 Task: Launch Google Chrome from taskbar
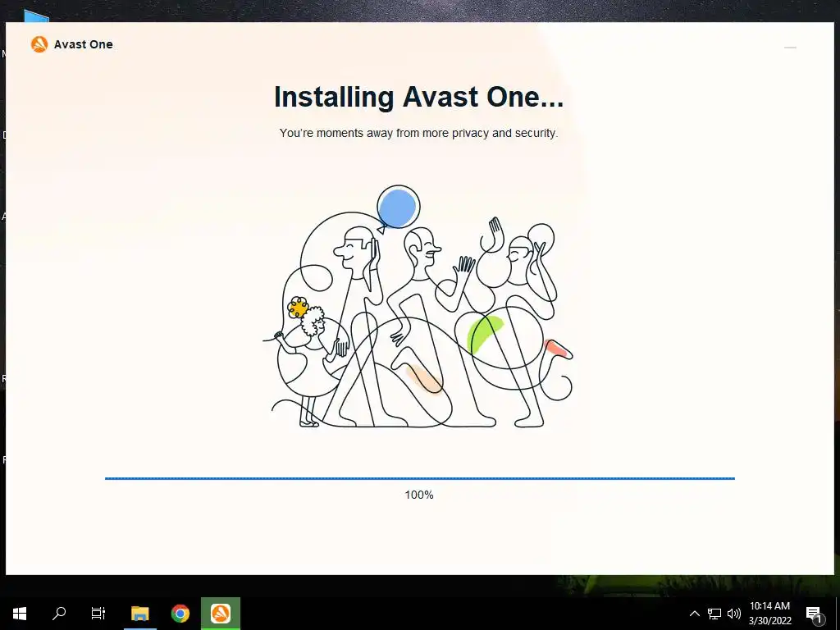click(x=180, y=614)
